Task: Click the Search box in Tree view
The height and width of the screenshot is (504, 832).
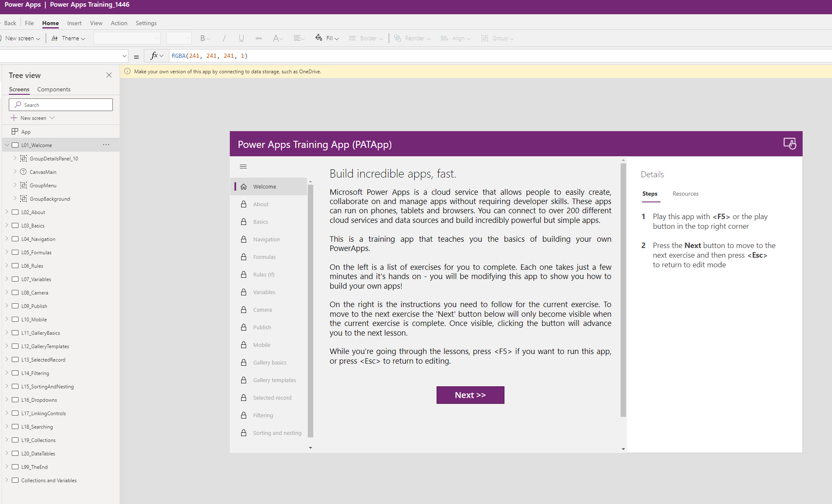Action: point(61,105)
